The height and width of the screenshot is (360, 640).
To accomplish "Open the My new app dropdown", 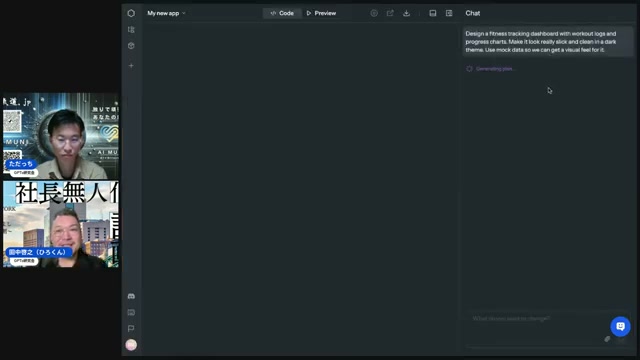I will [x=167, y=13].
